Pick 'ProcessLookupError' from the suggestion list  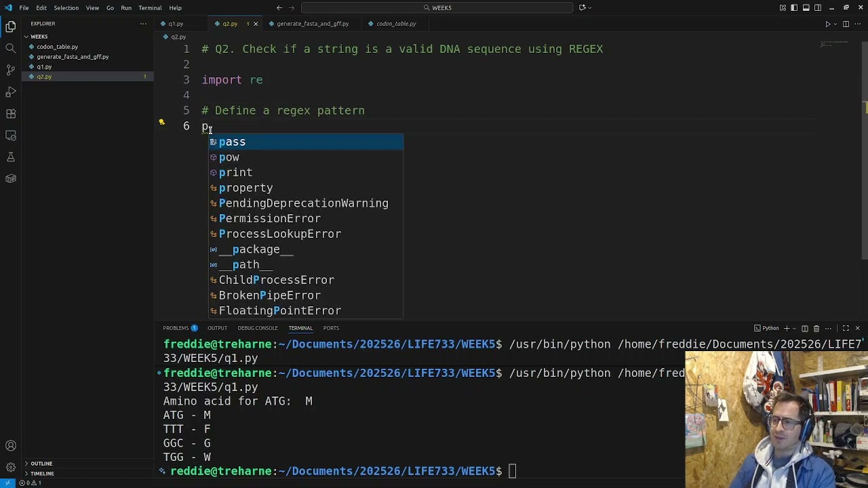coord(306,234)
